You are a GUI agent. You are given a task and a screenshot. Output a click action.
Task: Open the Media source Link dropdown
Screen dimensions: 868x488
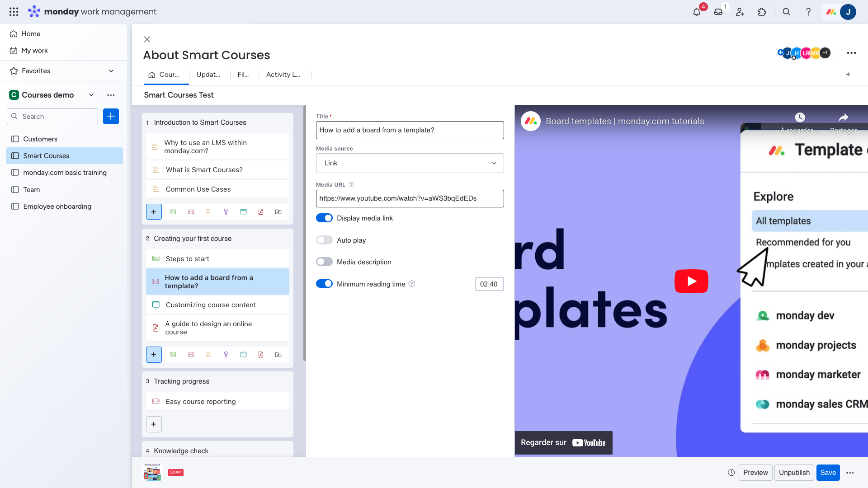[410, 163]
